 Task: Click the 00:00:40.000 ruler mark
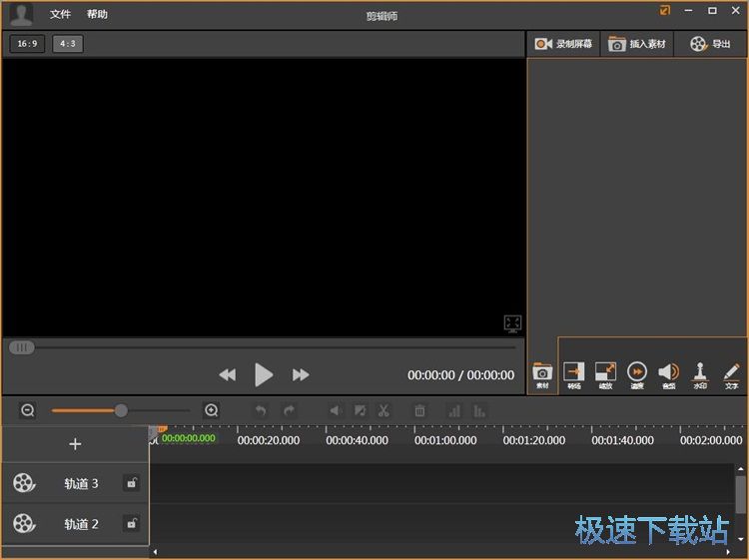[357, 440]
